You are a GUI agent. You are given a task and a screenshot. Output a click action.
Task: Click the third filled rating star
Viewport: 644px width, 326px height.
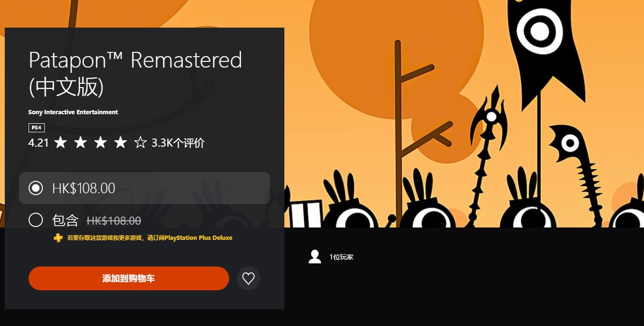pos(101,142)
